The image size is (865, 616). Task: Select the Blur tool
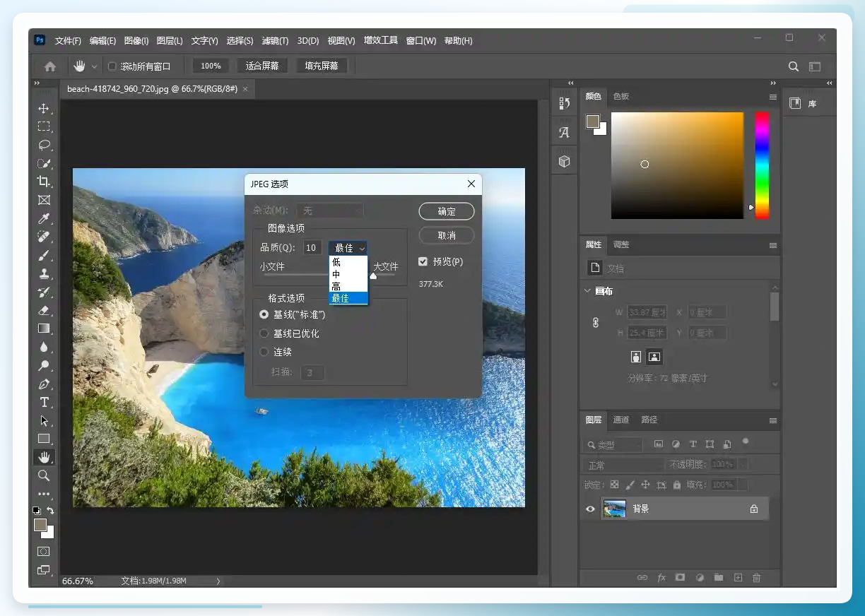tap(44, 347)
